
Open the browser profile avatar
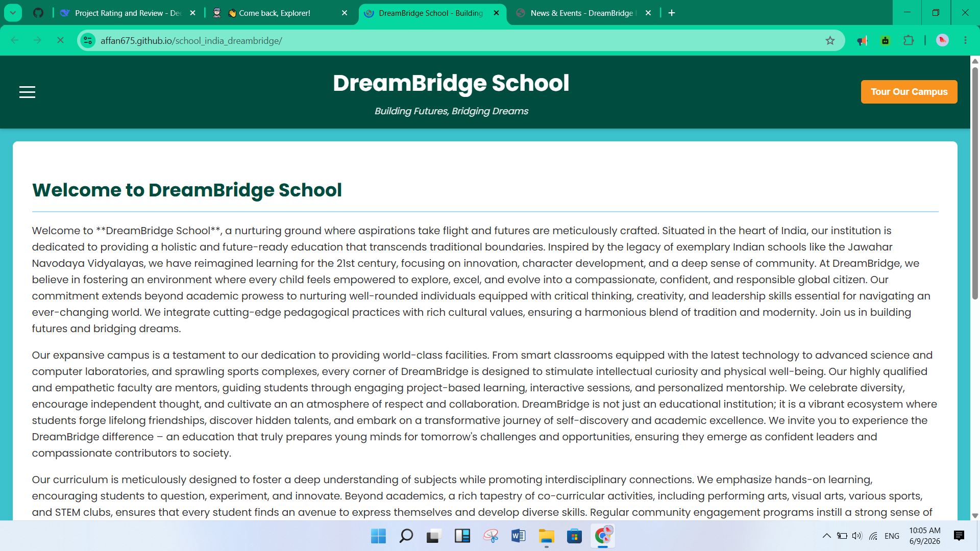coord(942,40)
